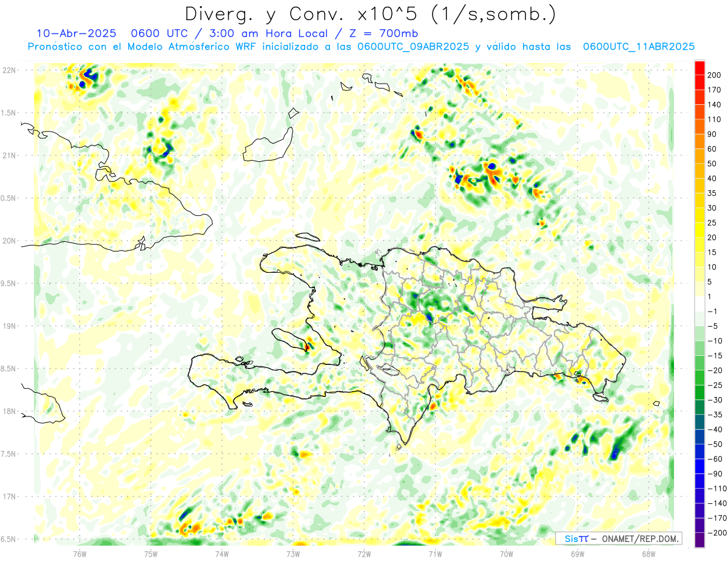Click the colorbar value '-60'
This screenshot has height=562, width=728.
(714, 459)
